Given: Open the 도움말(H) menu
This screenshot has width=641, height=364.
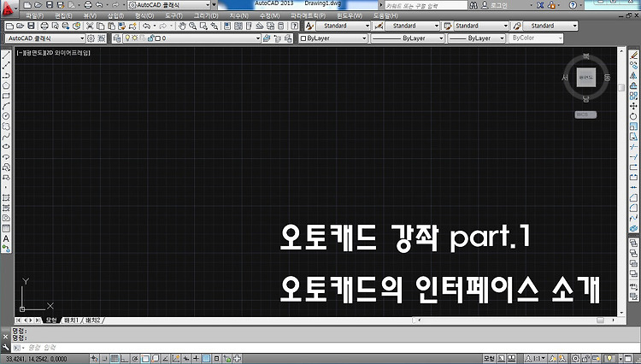Looking at the screenshot, I should 385,16.
